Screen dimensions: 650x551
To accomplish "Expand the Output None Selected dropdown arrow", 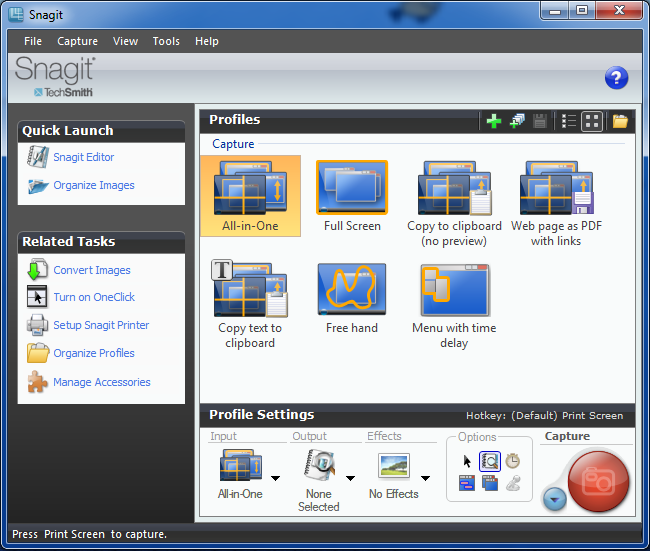I will (350, 478).
